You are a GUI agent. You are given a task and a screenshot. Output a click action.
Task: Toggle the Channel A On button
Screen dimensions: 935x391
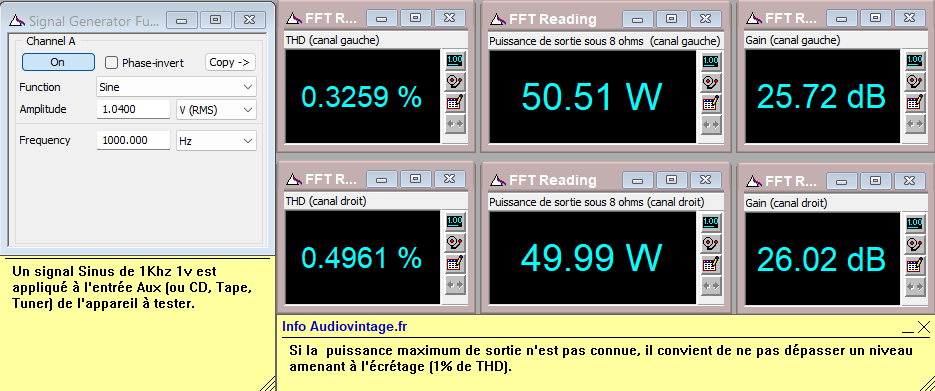[x=58, y=62]
